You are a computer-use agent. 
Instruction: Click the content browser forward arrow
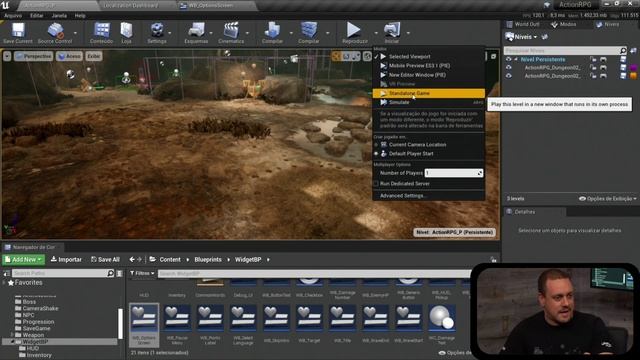coord(139,259)
